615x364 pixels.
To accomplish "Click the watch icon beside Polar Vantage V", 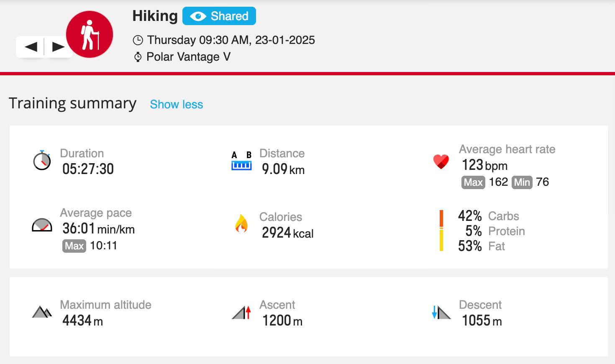I will point(138,57).
